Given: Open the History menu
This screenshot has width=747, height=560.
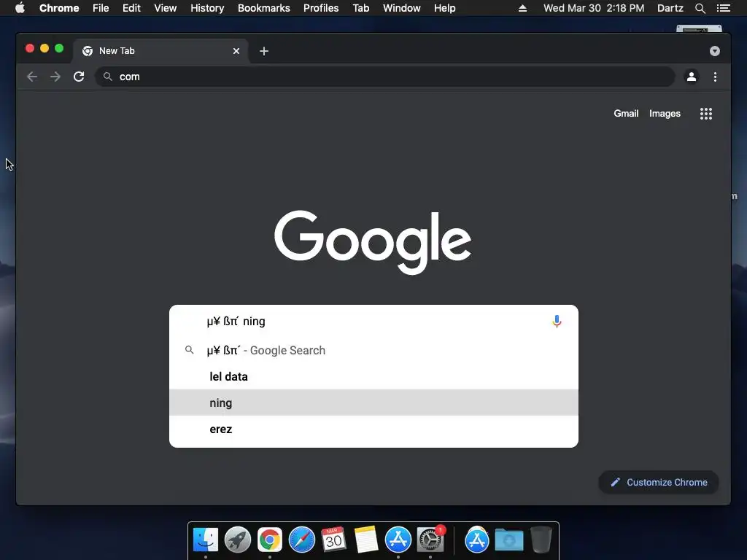Looking at the screenshot, I should 207,8.
